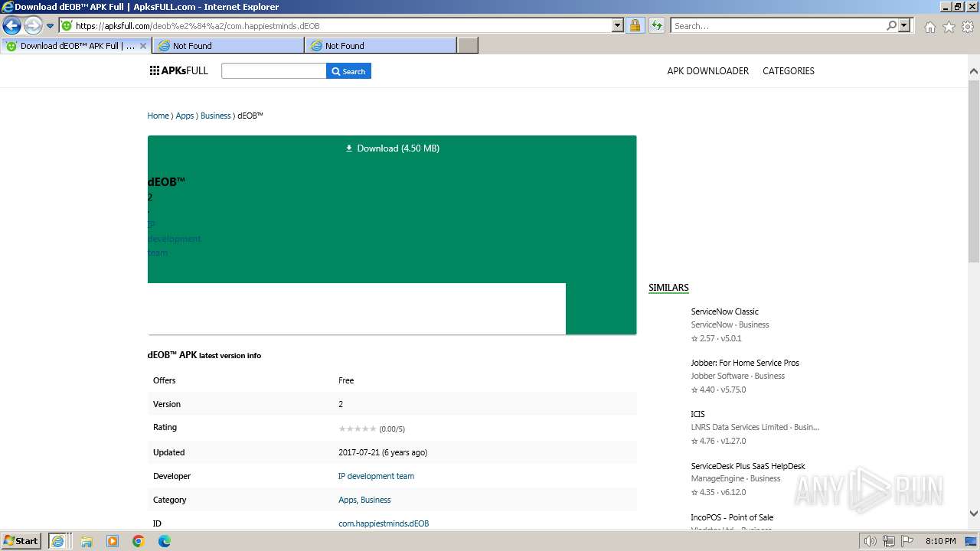Image resolution: width=980 pixels, height=551 pixels.
Task: Open File Explorer taskbar icon
Action: coord(87,541)
